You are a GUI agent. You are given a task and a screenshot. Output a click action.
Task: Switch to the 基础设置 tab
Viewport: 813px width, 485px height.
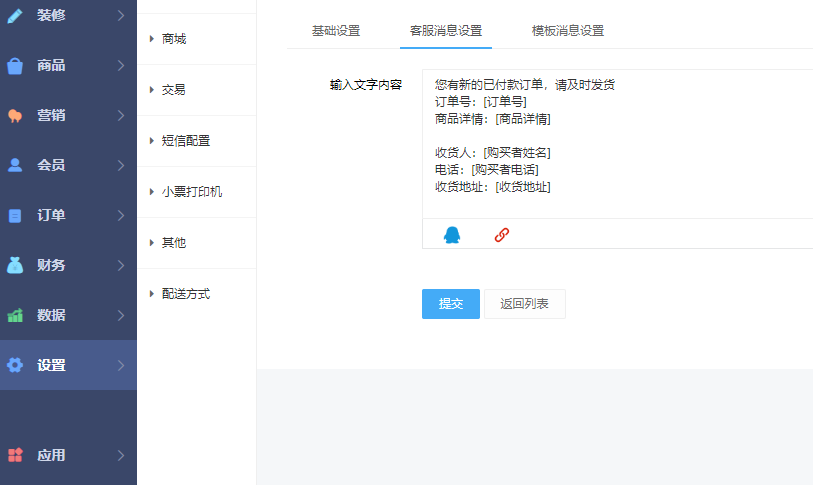(x=336, y=31)
